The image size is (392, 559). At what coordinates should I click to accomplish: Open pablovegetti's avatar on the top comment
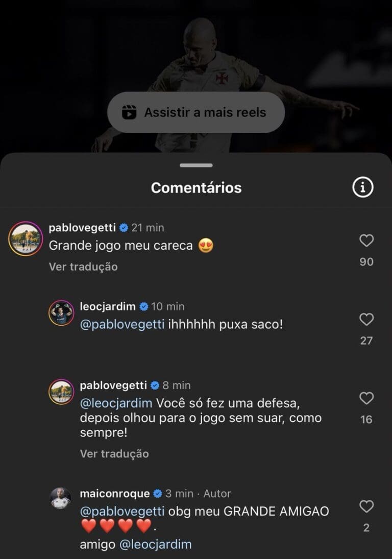click(25, 238)
